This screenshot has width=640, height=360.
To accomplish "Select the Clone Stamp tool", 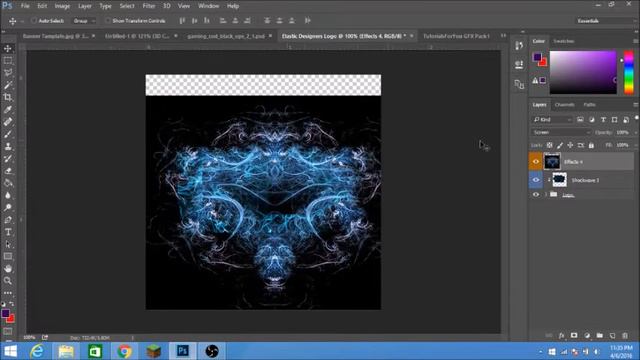I will (x=8, y=147).
